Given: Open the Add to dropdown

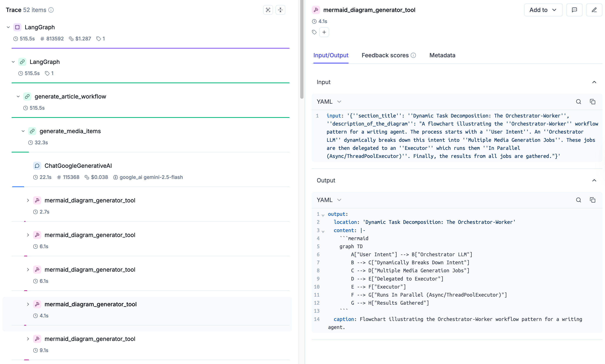Looking at the screenshot, I should (543, 10).
